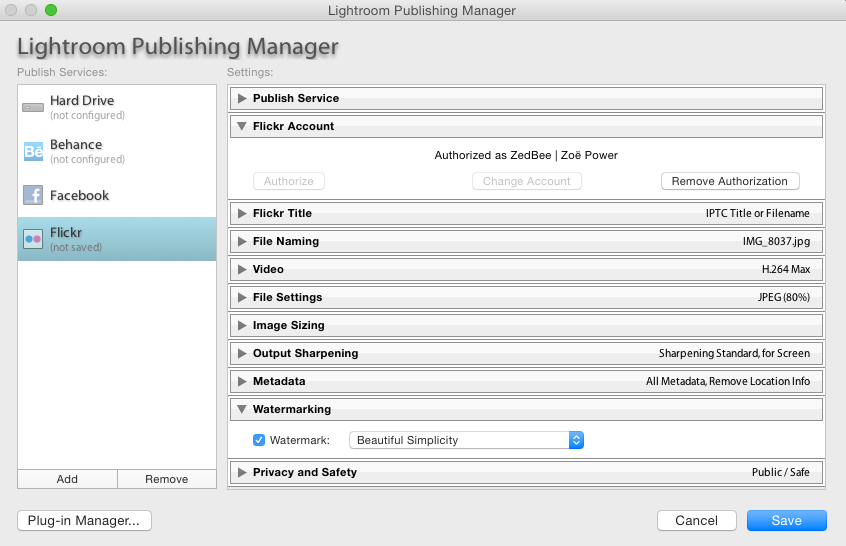Screen dimensions: 846x546
Task: Expand the Flickr Title section
Action: pyautogui.click(x=242, y=213)
